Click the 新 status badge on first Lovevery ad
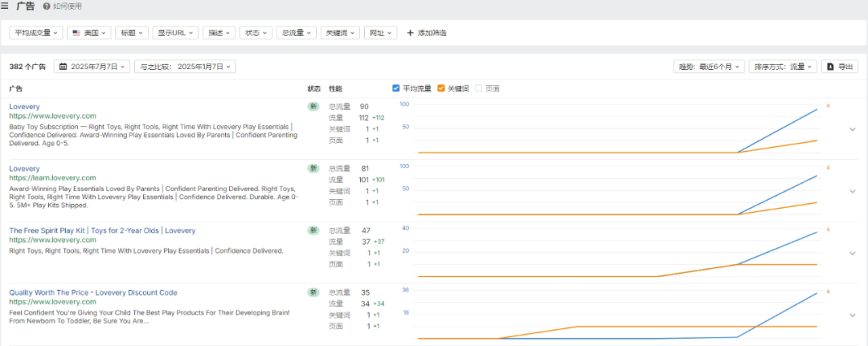The height and width of the screenshot is (346, 868). pyautogui.click(x=313, y=107)
